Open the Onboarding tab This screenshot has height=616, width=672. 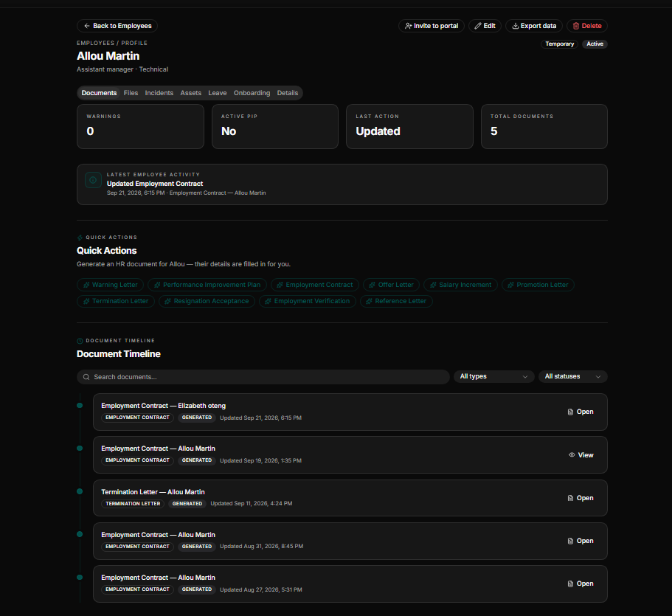click(252, 93)
